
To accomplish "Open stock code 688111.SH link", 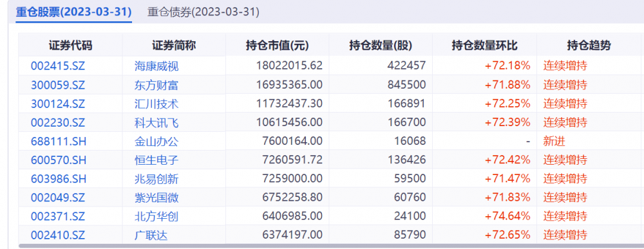I will coord(59,141).
